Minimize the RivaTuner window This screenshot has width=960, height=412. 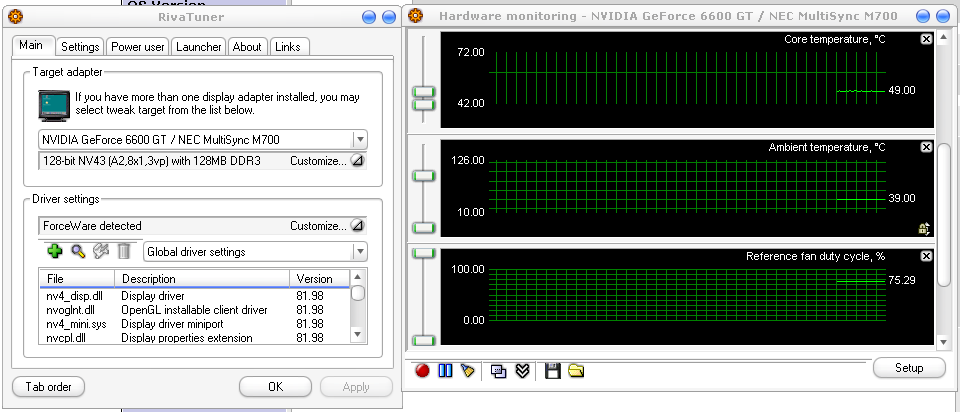(369, 17)
